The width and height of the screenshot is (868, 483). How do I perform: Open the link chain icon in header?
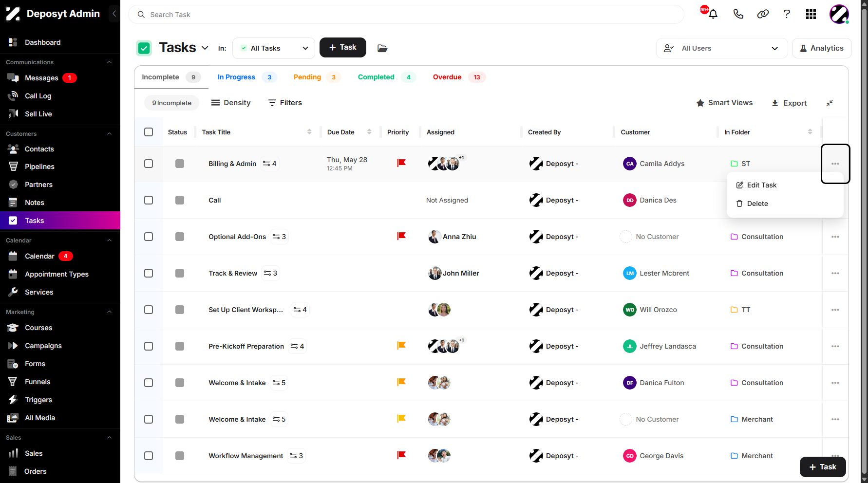click(x=763, y=14)
